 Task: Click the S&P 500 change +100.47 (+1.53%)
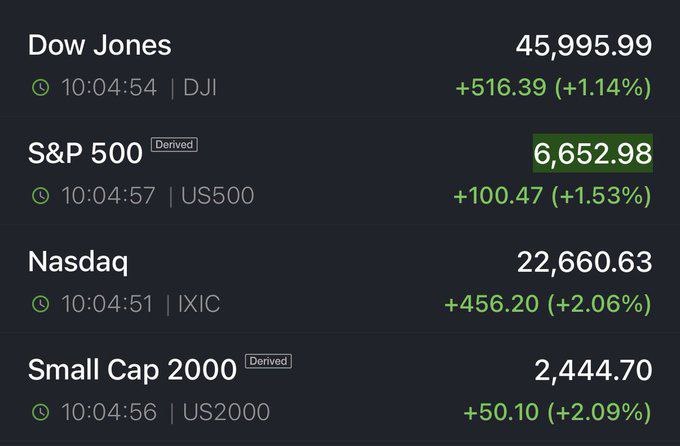[x=552, y=196]
